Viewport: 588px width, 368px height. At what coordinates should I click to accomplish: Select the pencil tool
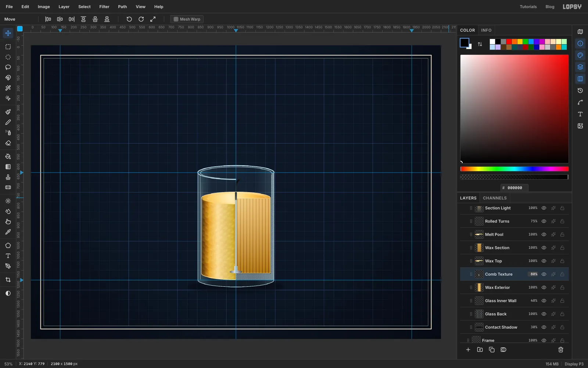click(x=8, y=122)
